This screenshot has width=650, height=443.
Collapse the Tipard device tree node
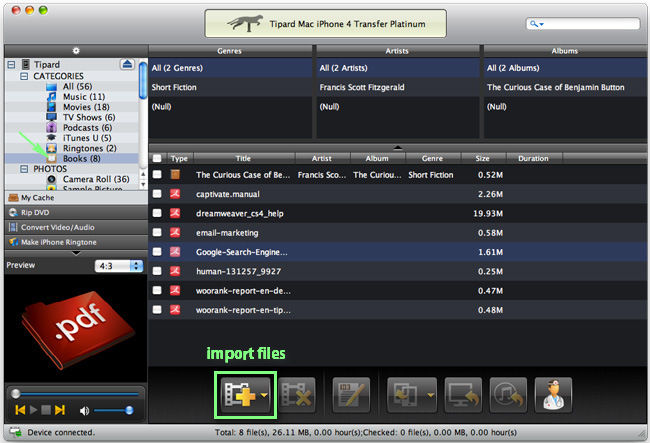tap(12, 65)
